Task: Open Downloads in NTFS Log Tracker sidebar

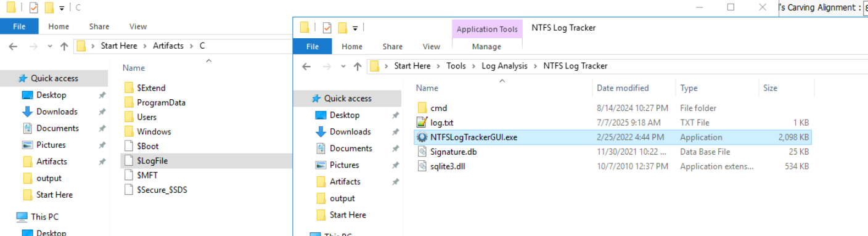Action: pos(350,132)
